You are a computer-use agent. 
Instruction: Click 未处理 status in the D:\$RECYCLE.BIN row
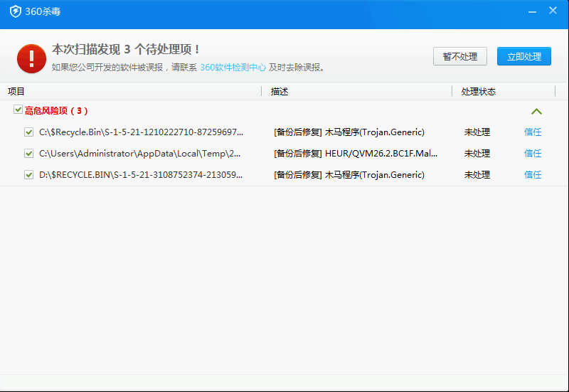(x=477, y=175)
